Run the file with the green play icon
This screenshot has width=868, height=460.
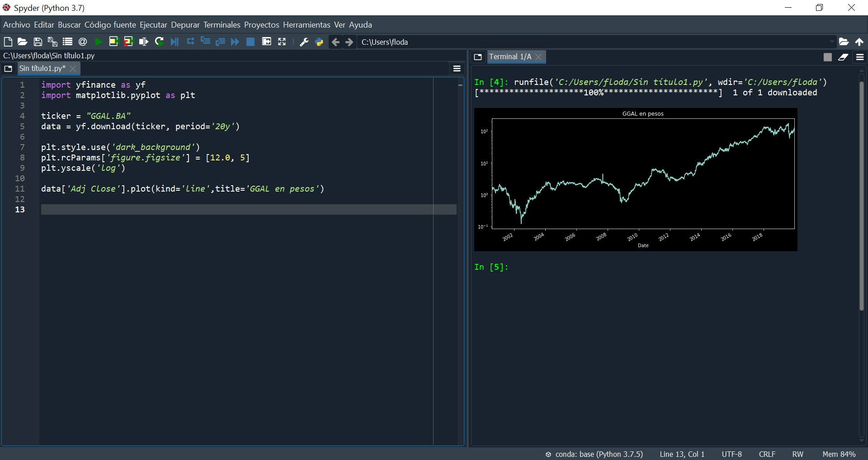click(99, 42)
